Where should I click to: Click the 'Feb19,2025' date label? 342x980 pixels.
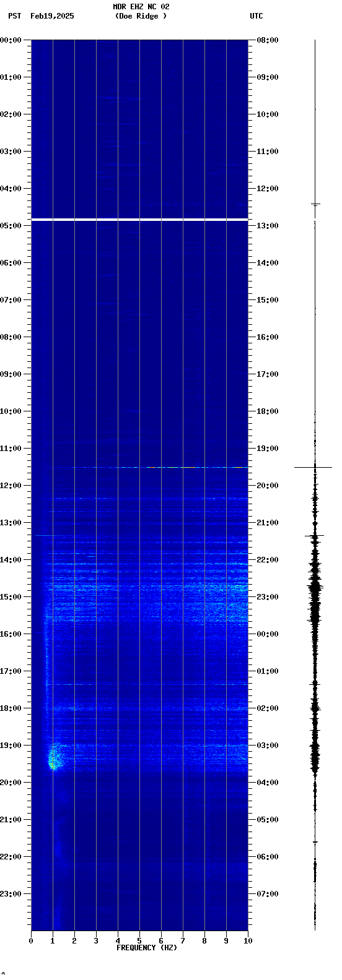click(52, 16)
